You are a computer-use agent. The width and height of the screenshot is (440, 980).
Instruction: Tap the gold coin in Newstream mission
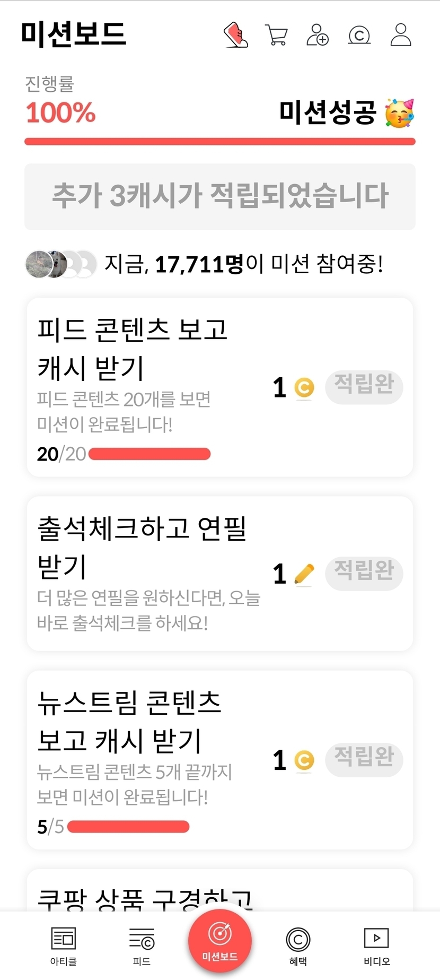(304, 760)
